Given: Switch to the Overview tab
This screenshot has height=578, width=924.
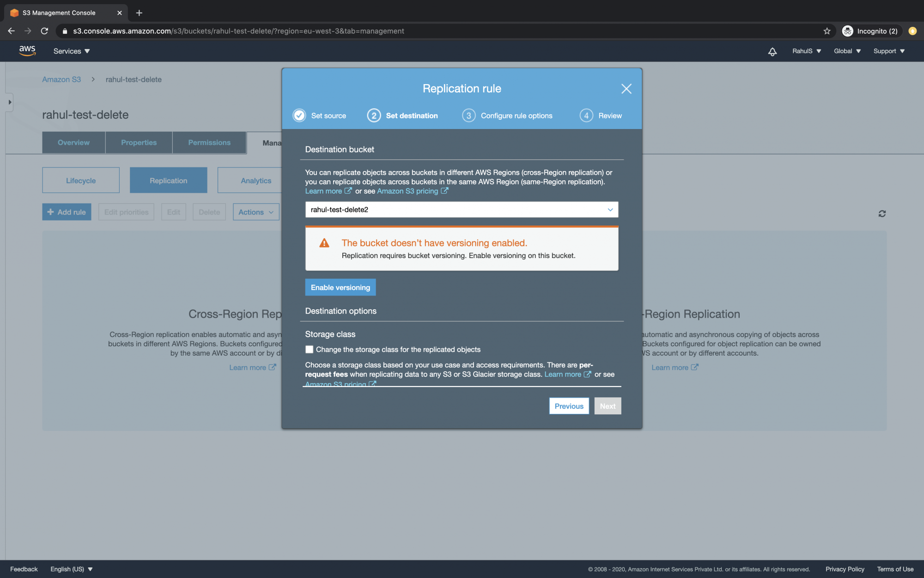Looking at the screenshot, I should 73,142.
